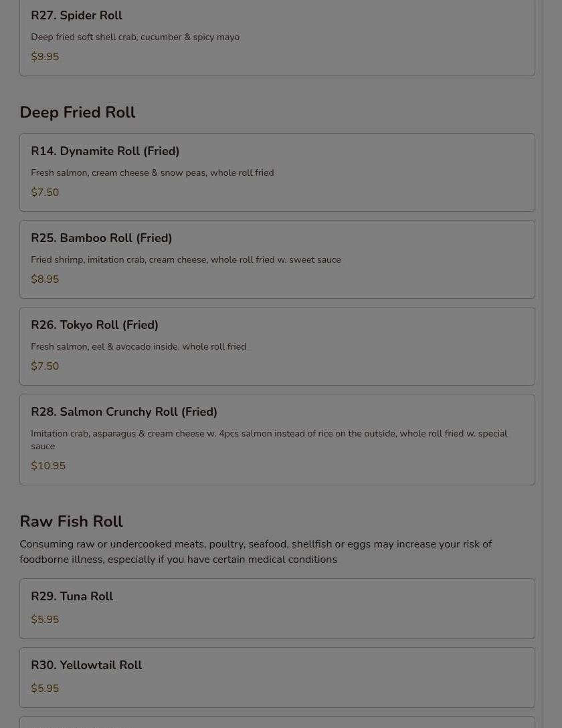Click the Raw Fish Roll section heading

[71, 521]
